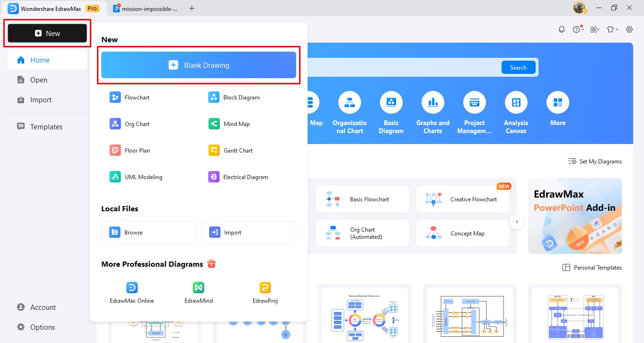This screenshot has width=644, height=343.
Task: Create a new Gantt Chart
Action: (231, 151)
